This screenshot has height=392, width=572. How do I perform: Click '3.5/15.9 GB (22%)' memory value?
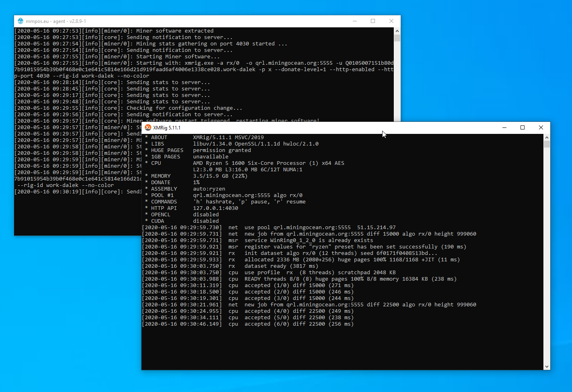coord(220,176)
